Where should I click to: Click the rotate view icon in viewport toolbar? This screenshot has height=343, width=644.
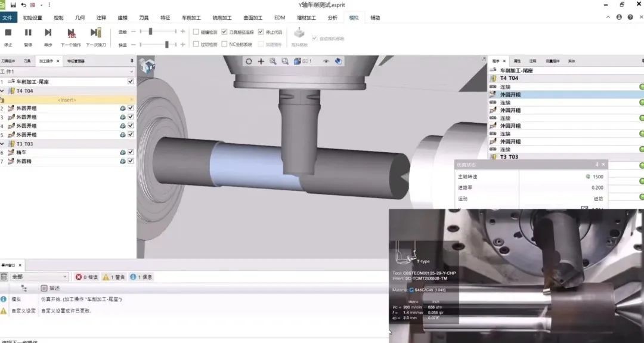click(249, 61)
